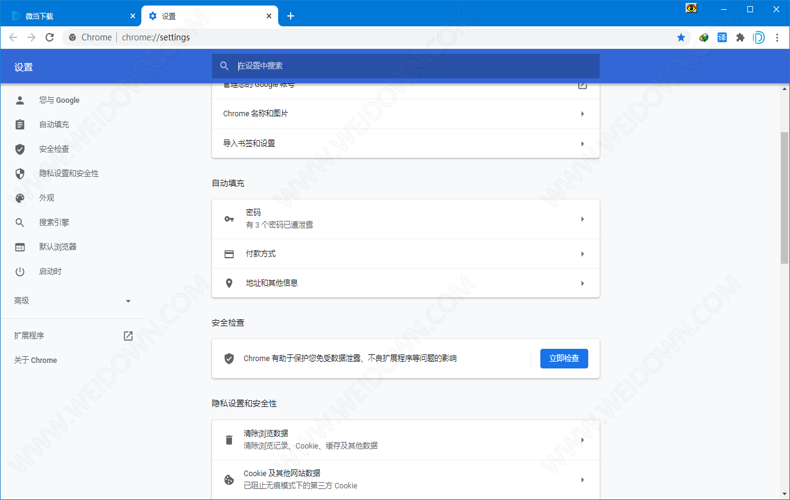Reload the page with the refresh icon
Image resolution: width=790 pixels, height=500 pixels.
pyautogui.click(x=49, y=38)
